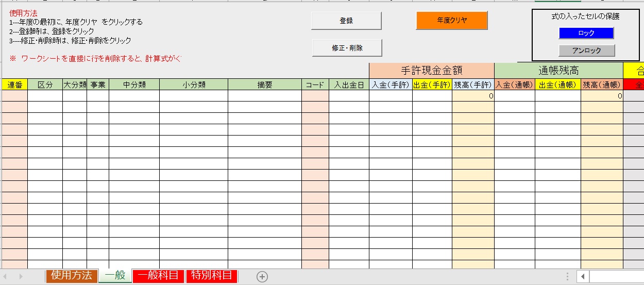Click the 手許現金金額 merged header
644x285 pixels.
432,71
